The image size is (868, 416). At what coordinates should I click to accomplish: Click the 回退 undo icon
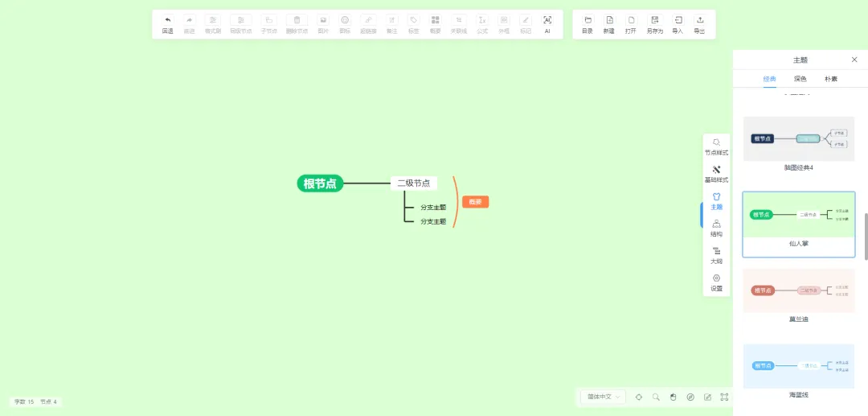tap(168, 20)
